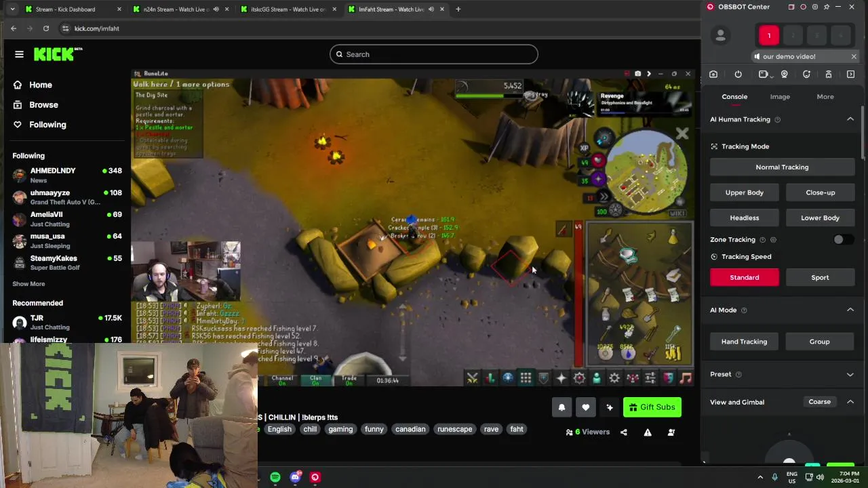Click the remote controller icon in OBSBOT
The width and height of the screenshot is (868, 488).
(x=829, y=75)
